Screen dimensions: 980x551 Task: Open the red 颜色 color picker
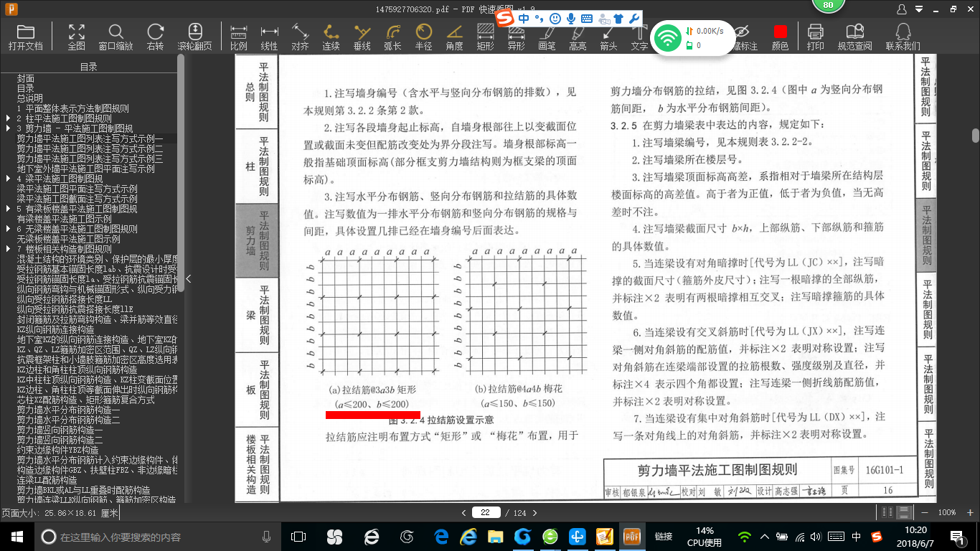(780, 37)
